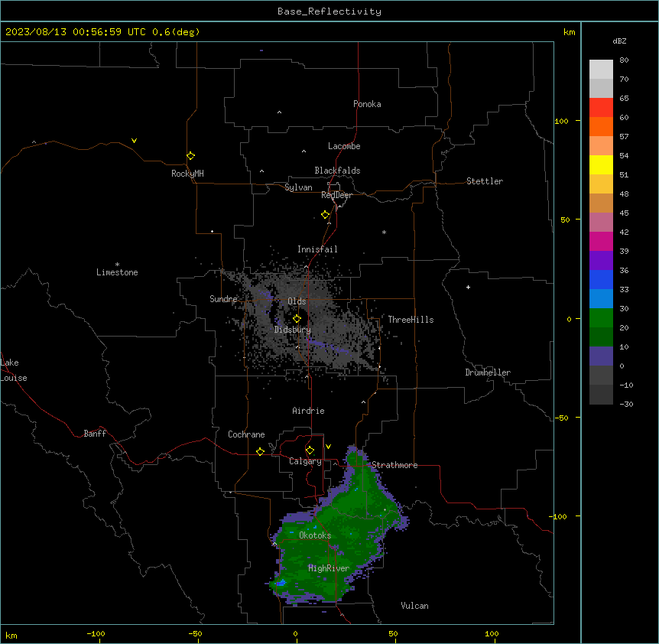Viewport: 659px width, 644px height.
Task: Click the yellow diamond marker above RockyMH
Action: coord(190,155)
